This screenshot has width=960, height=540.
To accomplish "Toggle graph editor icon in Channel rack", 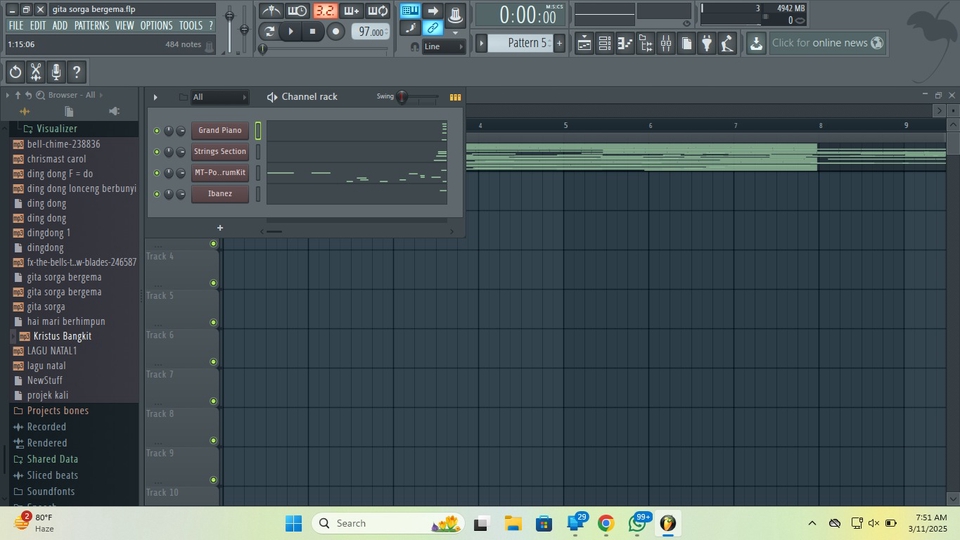I will (455, 97).
